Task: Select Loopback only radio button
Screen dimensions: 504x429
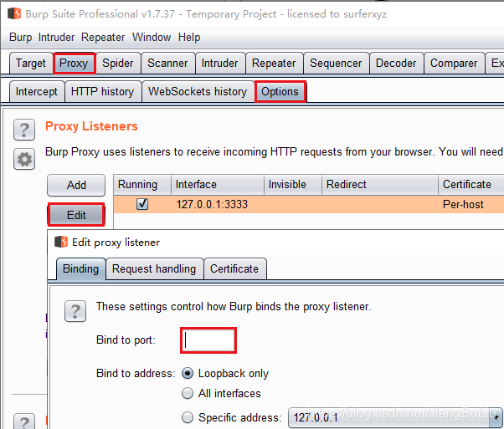Action: (188, 373)
